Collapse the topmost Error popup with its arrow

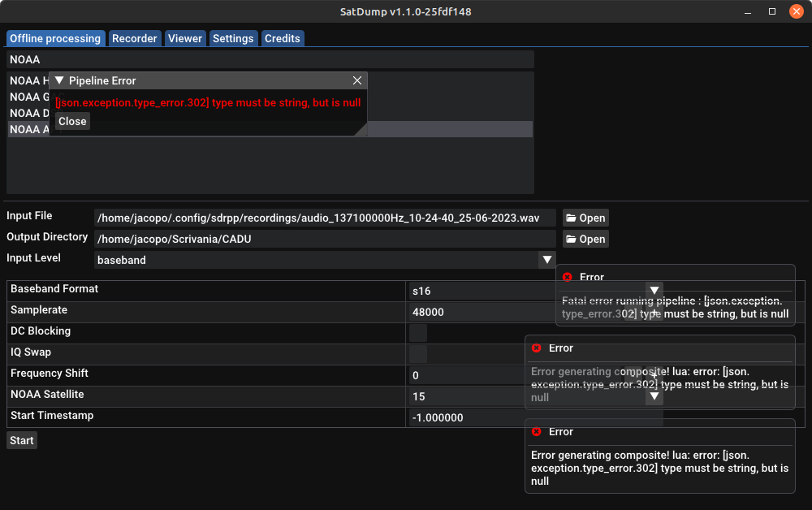654,291
